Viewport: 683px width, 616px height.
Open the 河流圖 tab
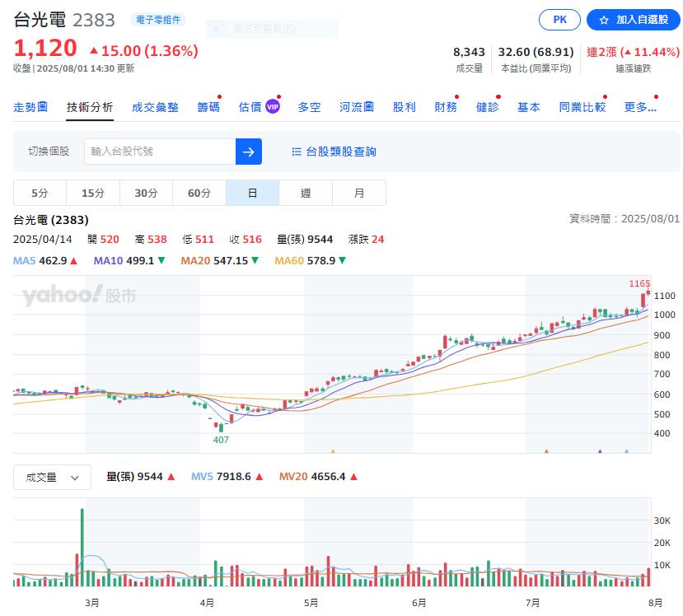click(357, 107)
